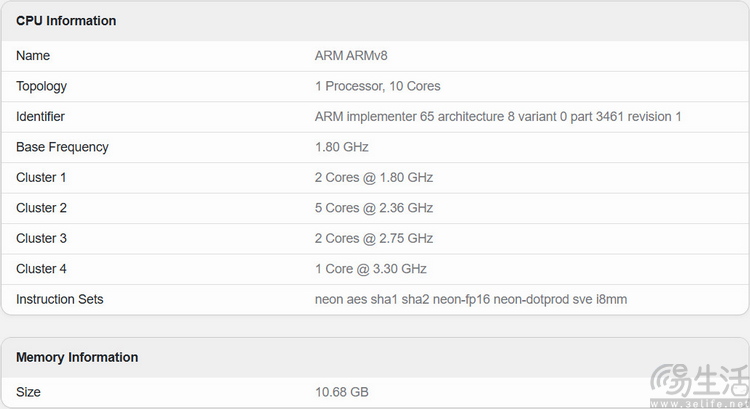Click the Cluster 1 row label

click(41, 177)
